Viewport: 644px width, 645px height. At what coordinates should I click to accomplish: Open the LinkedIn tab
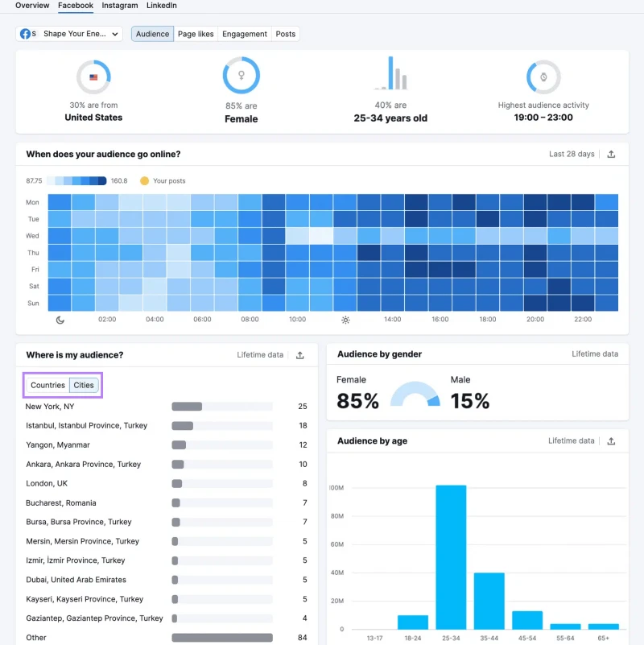162,6
